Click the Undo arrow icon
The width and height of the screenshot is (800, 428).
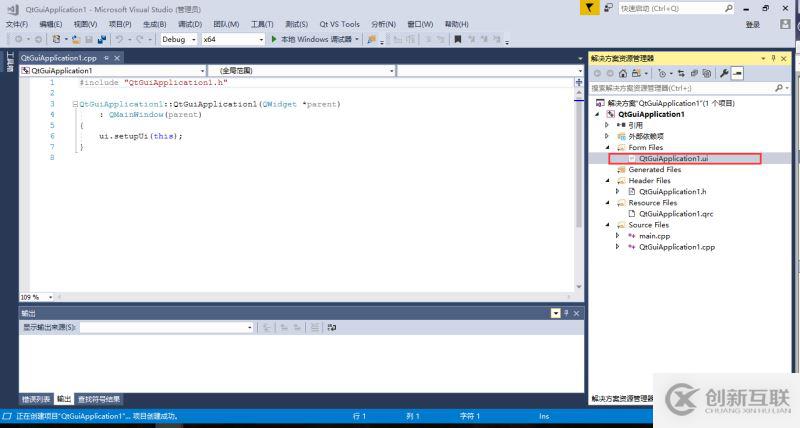tap(119, 39)
